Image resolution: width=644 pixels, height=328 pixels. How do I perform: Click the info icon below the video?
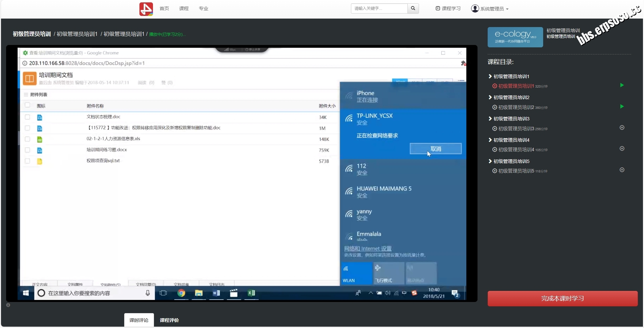[8, 305]
